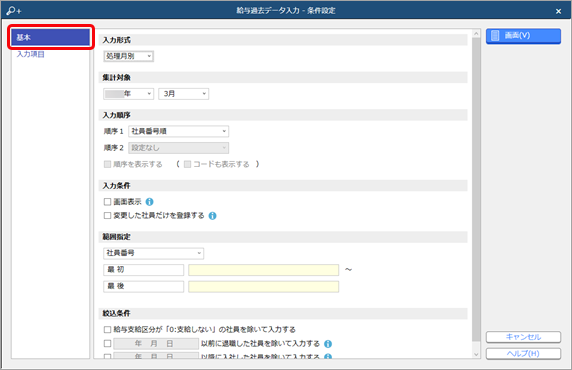
Task: Click the info icon beside 変更した社員だけを登録する
Action: pyautogui.click(x=212, y=216)
